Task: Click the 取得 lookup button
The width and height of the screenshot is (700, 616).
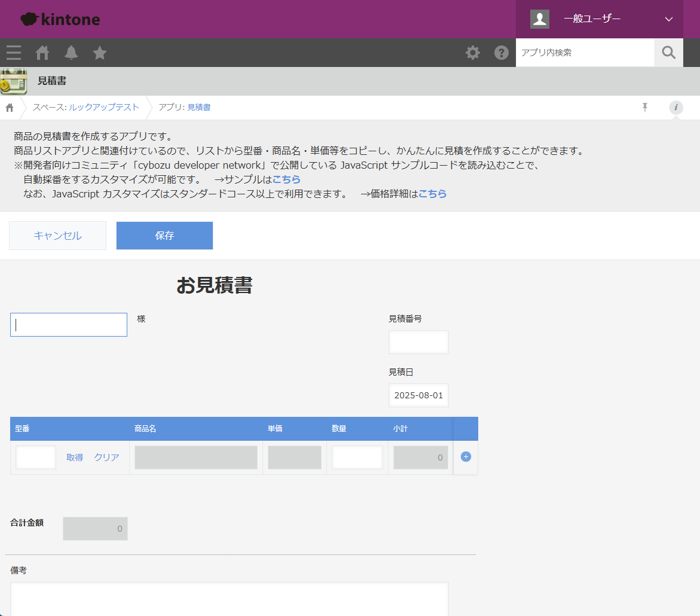Action: (75, 458)
